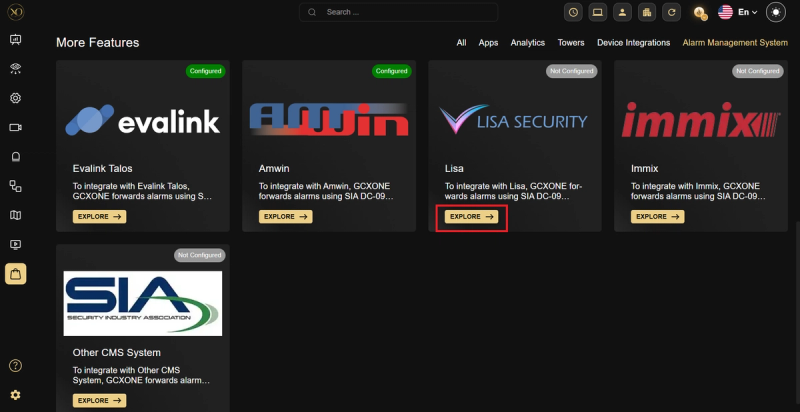
Task: Click the Lisa card title
Action: pyautogui.click(x=454, y=168)
